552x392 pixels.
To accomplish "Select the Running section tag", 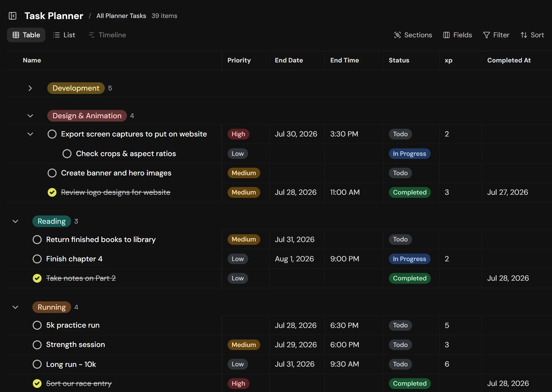I will click(51, 307).
